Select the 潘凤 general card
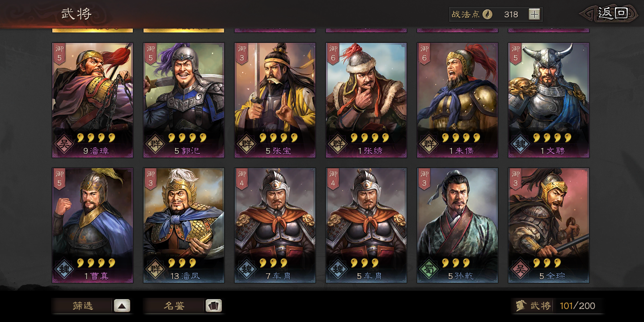Viewport: 644px width, 322px height. [x=184, y=225]
